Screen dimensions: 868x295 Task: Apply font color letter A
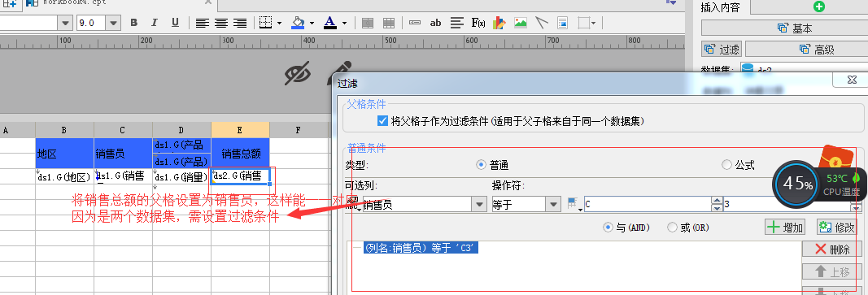[330, 23]
